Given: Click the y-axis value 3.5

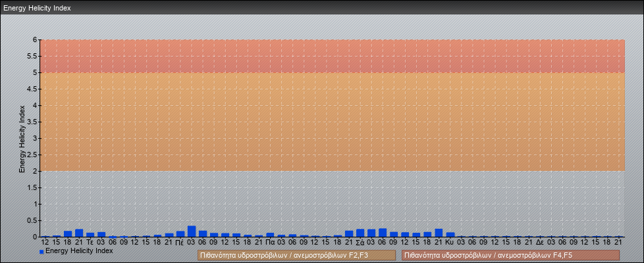Looking at the screenshot, I should click(33, 122).
